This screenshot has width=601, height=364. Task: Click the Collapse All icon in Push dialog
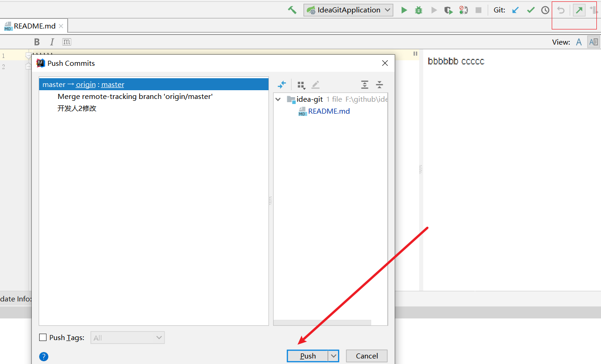pyautogui.click(x=379, y=85)
